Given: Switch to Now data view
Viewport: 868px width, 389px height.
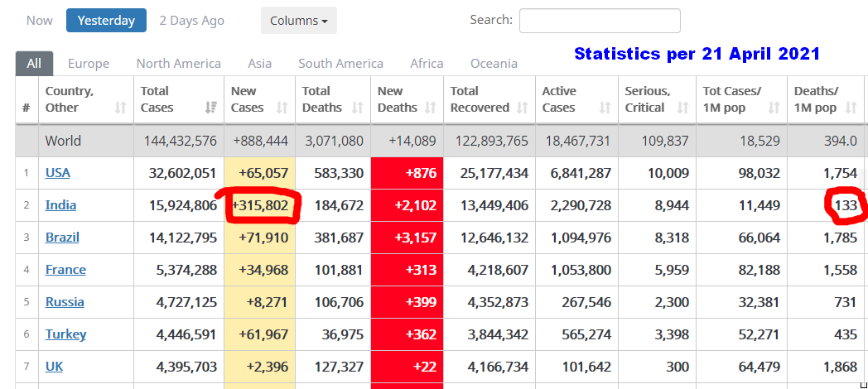Looking at the screenshot, I should coord(39,21).
